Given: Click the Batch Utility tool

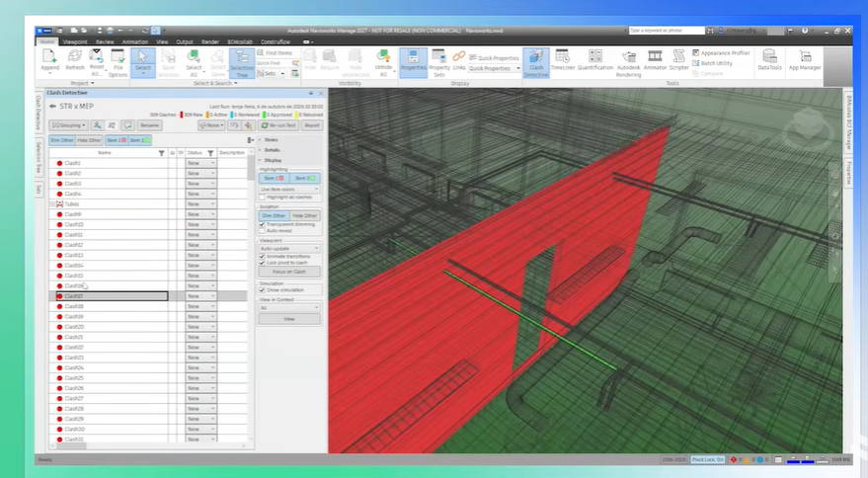Looking at the screenshot, I should coord(712,63).
